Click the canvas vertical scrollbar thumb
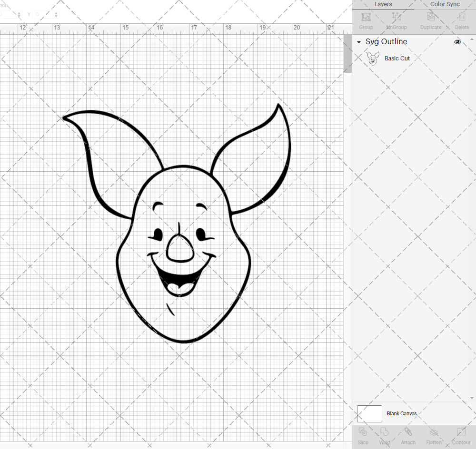476x449 pixels. tap(347, 53)
